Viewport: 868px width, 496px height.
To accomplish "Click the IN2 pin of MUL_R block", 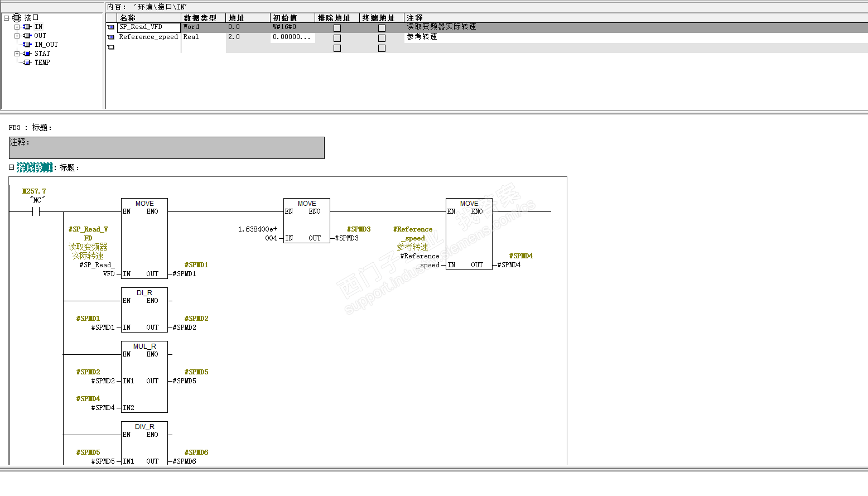I will click(x=128, y=408).
